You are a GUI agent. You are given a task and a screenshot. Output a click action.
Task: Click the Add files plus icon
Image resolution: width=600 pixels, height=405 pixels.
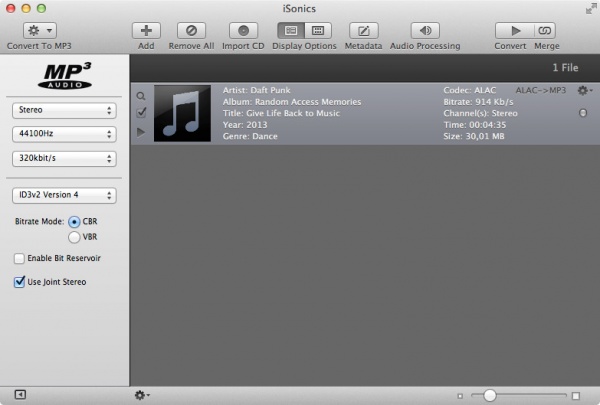click(x=146, y=31)
